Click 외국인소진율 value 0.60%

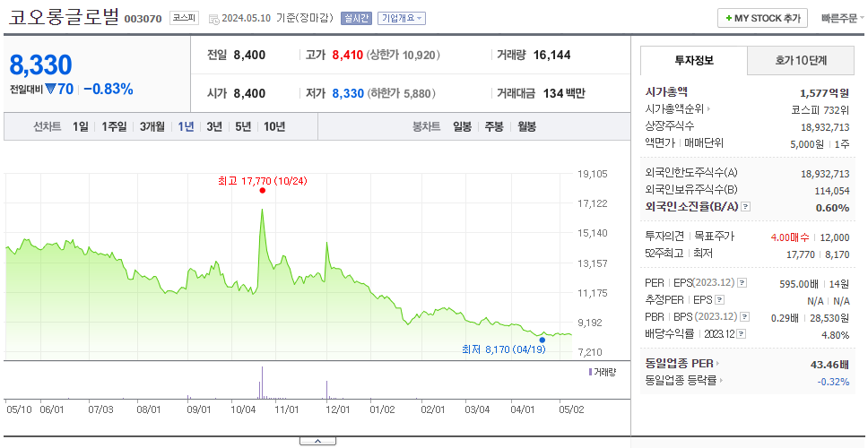832,207
